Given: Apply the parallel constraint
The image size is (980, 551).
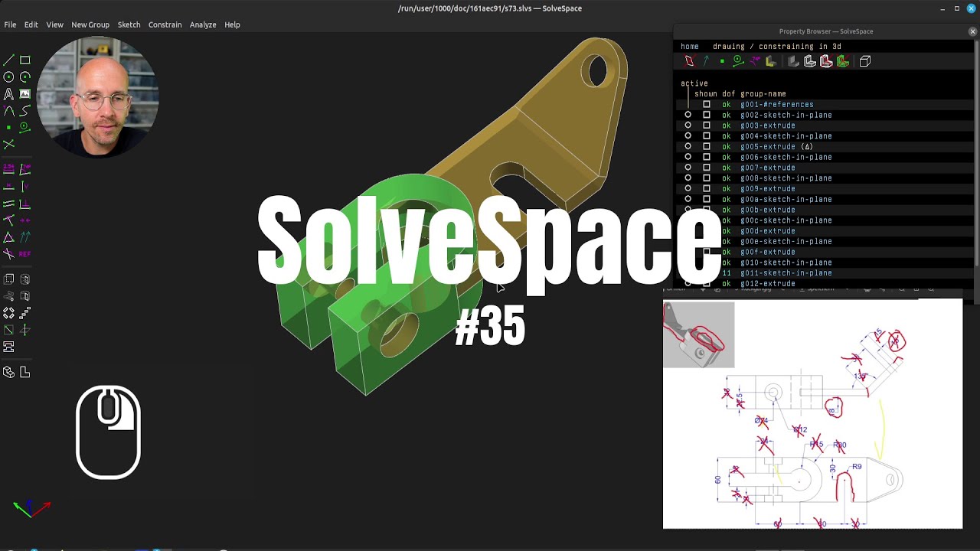Looking at the screenshot, I should tap(8, 204).
